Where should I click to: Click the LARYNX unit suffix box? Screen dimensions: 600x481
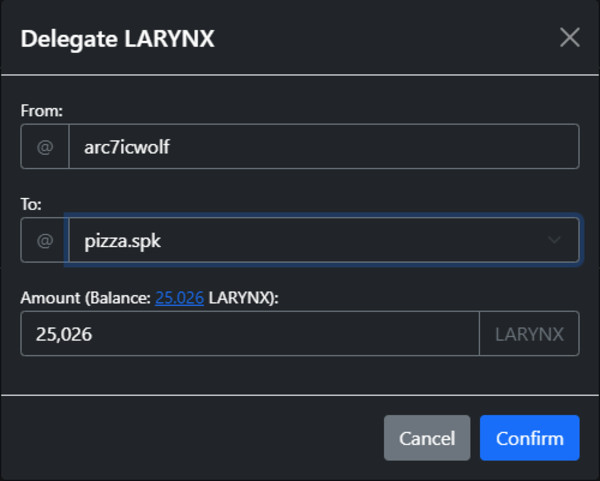point(529,333)
